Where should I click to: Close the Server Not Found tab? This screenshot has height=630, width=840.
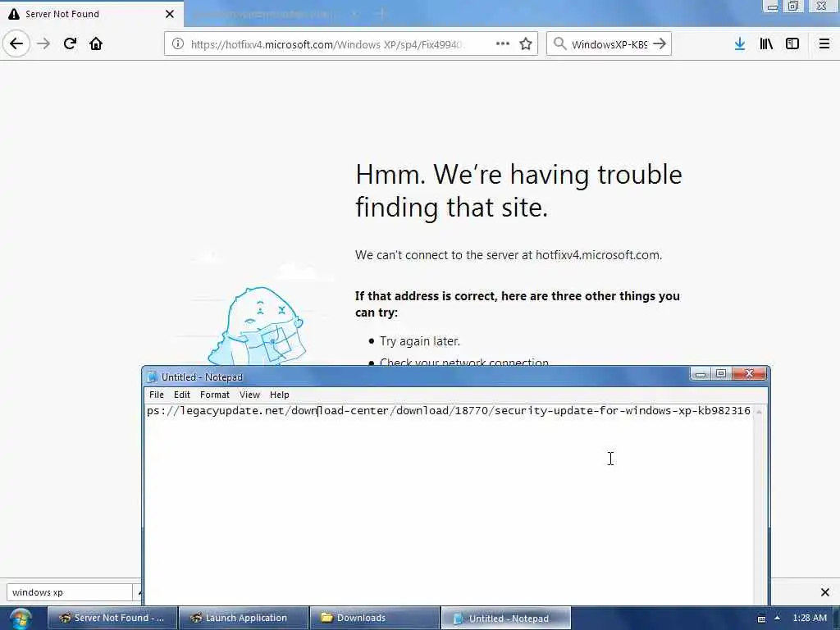(x=170, y=14)
